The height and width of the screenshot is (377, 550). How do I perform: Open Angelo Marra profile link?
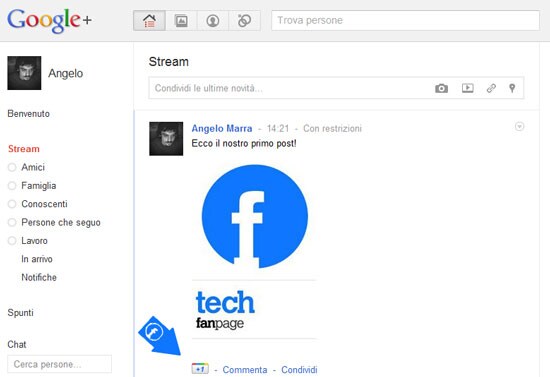coord(222,128)
